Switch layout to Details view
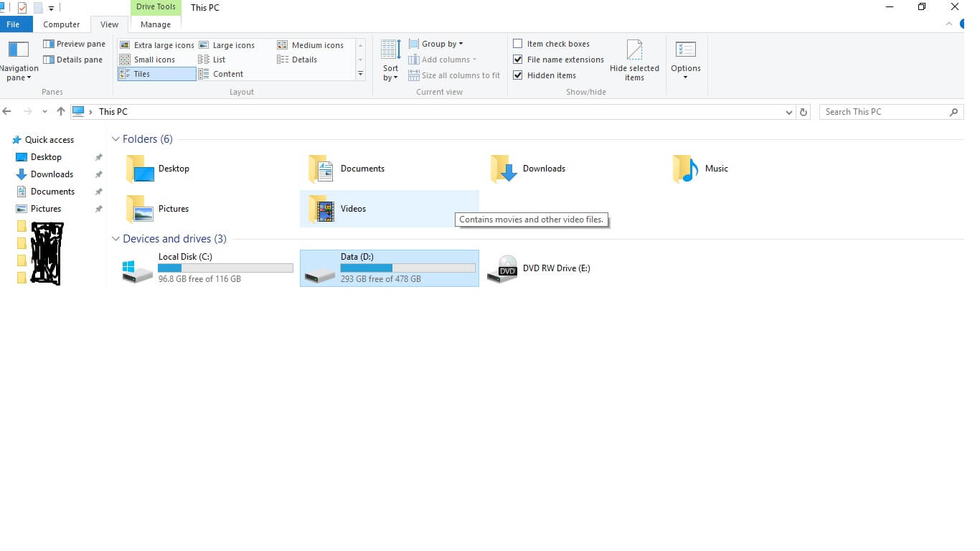This screenshot has width=980, height=551. tap(297, 60)
